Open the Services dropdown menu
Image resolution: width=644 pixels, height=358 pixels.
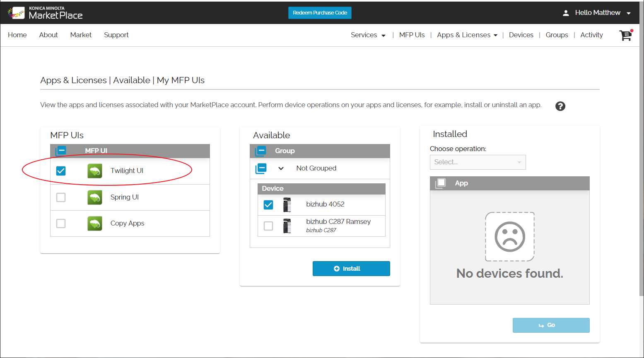click(x=368, y=35)
